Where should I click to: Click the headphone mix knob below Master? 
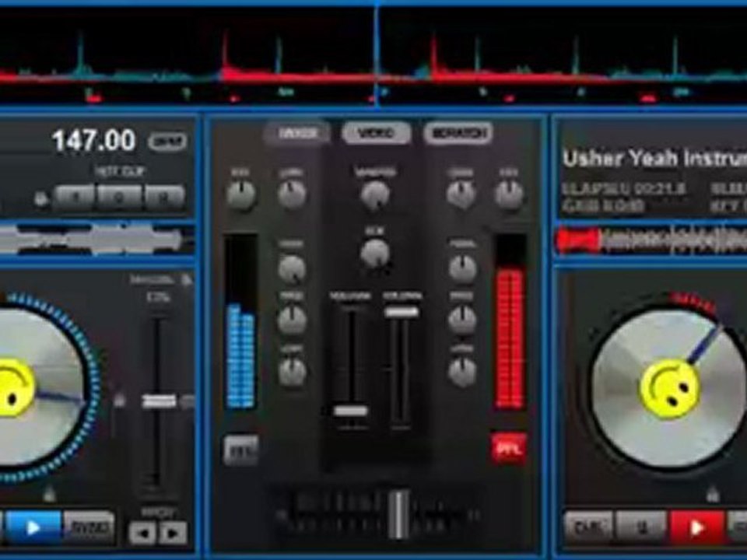(x=375, y=252)
